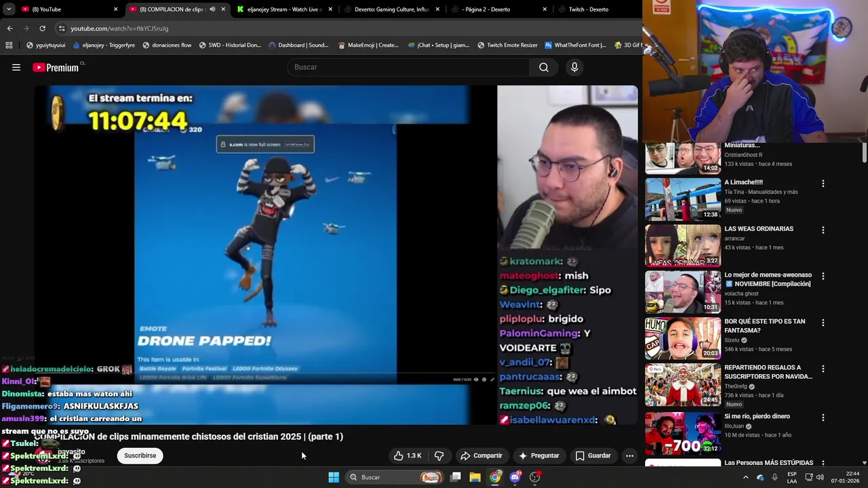Image resolution: width=868 pixels, height=488 pixels.
Task: Open the tab search dropdown arrow
Action: coord(9,9)
